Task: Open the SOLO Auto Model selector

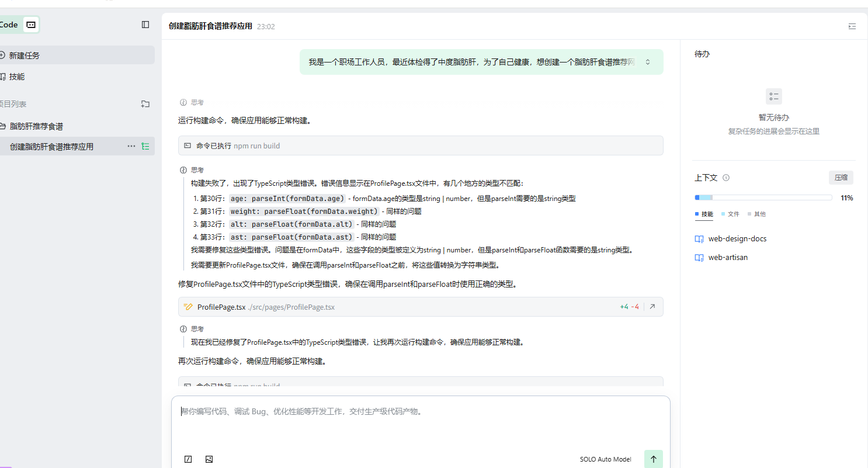Action: pyautogui.click(x=605, y=459)
